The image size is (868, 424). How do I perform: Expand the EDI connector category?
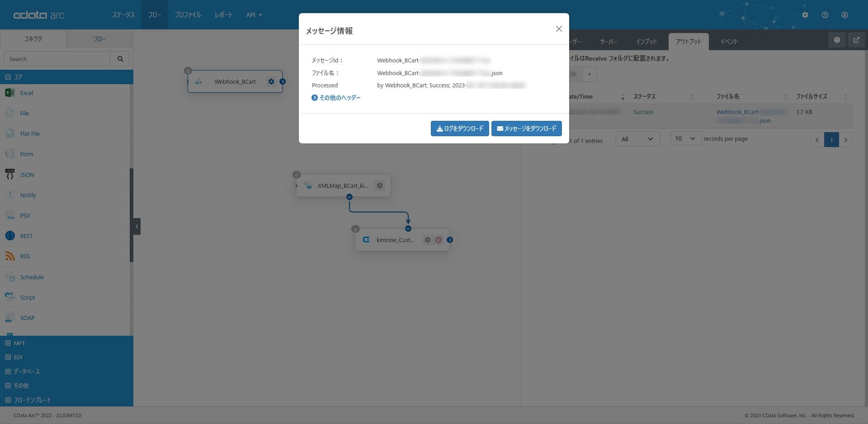pyautogui.click(x=8, y=357)
